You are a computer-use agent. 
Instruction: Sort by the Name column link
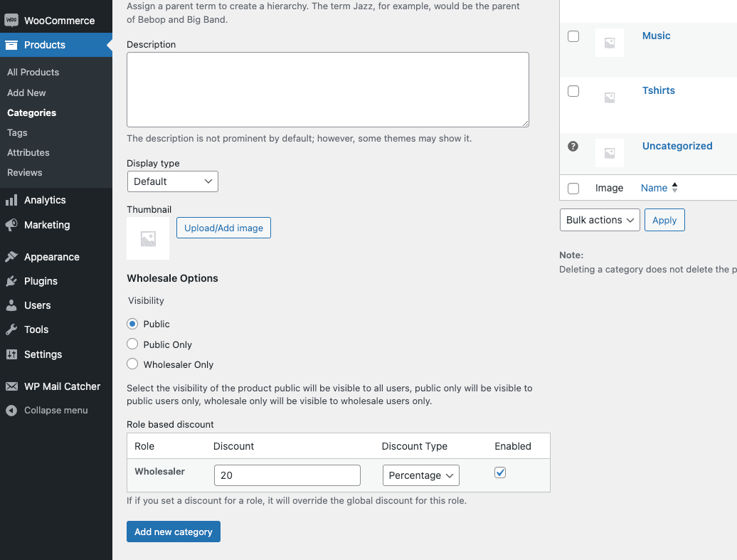(654, 188)
